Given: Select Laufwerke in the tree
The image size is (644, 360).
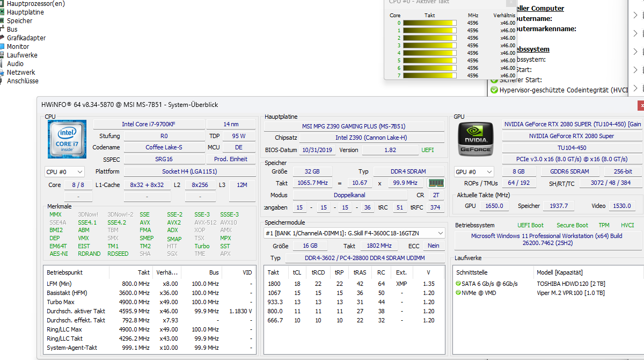Looking at the screenshot, I should click(x=22, y=55).
